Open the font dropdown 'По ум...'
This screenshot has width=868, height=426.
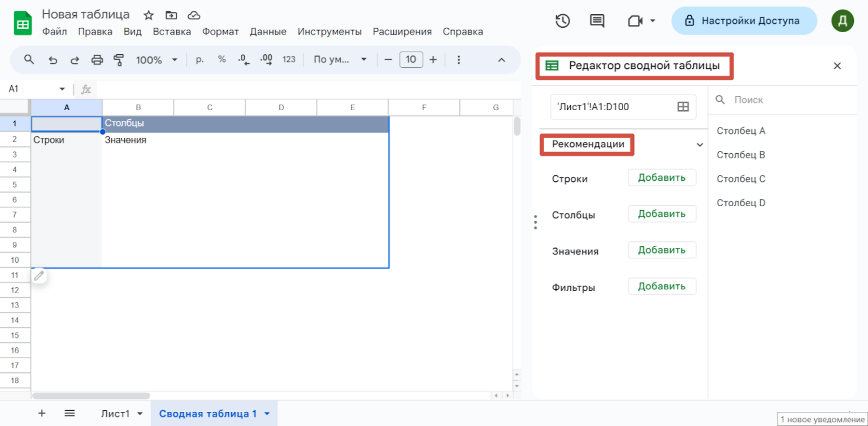340,60
